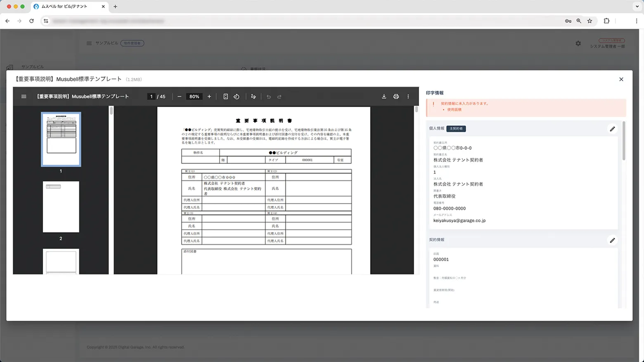Bookmark this page with star icon

pyautogui.click(x=590, y=21)
